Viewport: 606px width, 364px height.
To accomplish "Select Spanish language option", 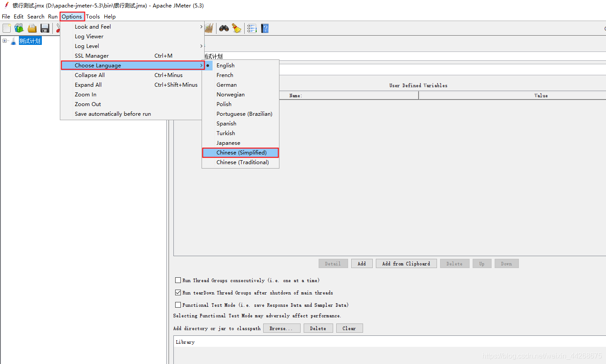I will [240, 124].
